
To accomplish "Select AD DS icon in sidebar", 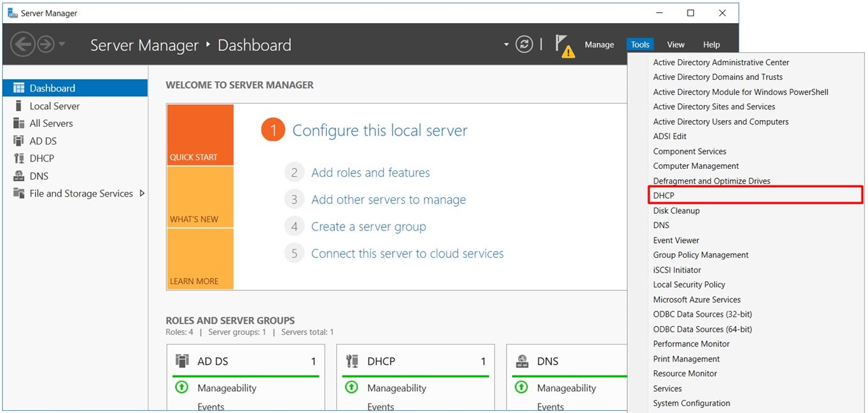I will pyautogui.click(x=18, y=141).
